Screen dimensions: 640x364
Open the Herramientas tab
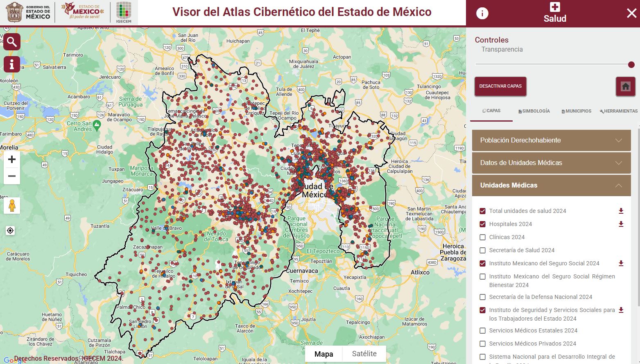click(618, 111)
